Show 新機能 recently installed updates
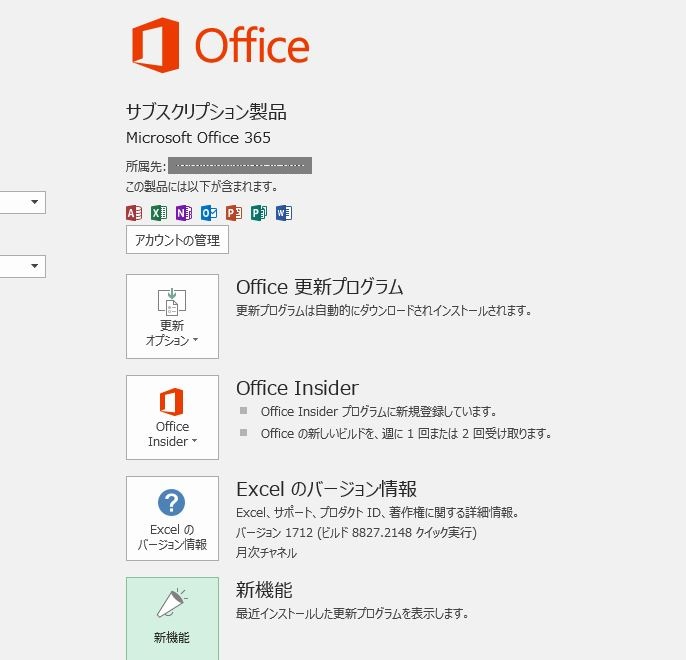Image resolution: width=686 pixels, height=660 pixels. coord(172,618)
